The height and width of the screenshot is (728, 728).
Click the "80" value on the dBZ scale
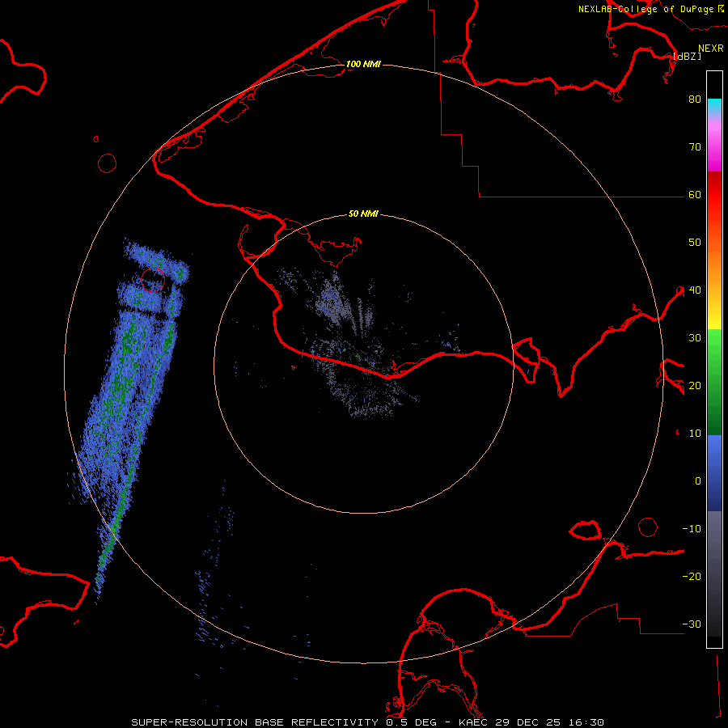click(x=695, y=99)
